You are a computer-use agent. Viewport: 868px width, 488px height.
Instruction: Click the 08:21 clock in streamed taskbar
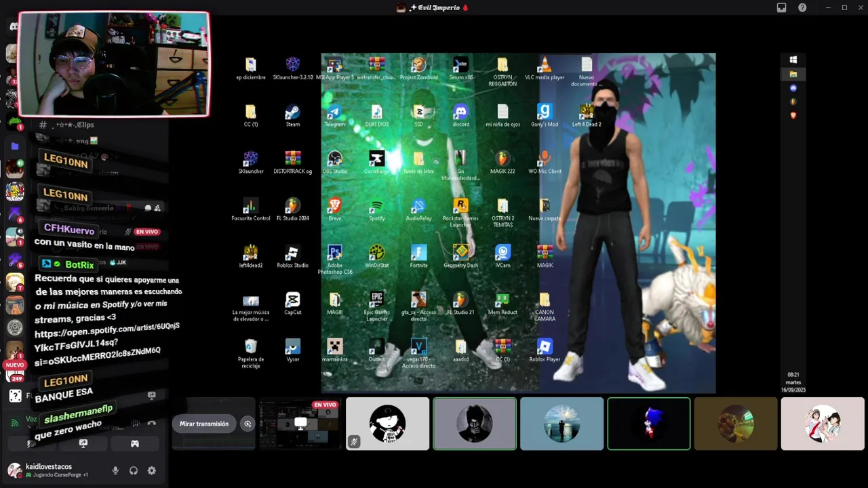(793, 374)
